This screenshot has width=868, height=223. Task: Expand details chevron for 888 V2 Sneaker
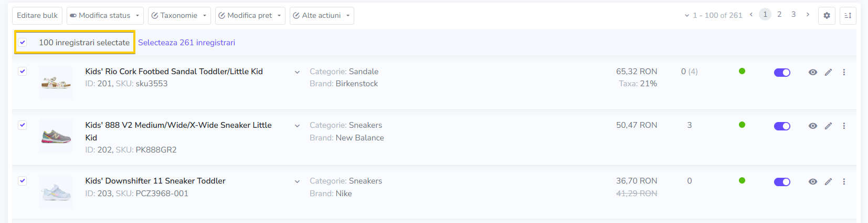point(297,126)
